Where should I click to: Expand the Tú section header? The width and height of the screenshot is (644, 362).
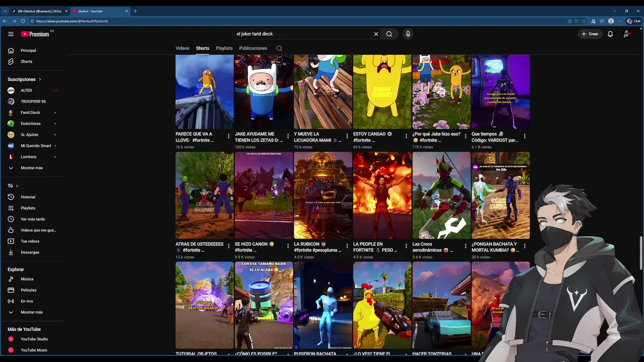(x=13, y=186)
